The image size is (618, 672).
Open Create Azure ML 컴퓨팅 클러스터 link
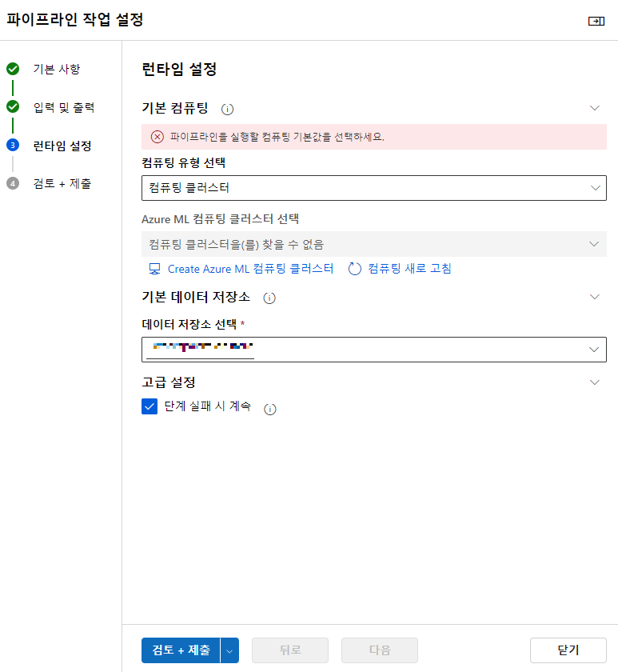click(250, 269)
